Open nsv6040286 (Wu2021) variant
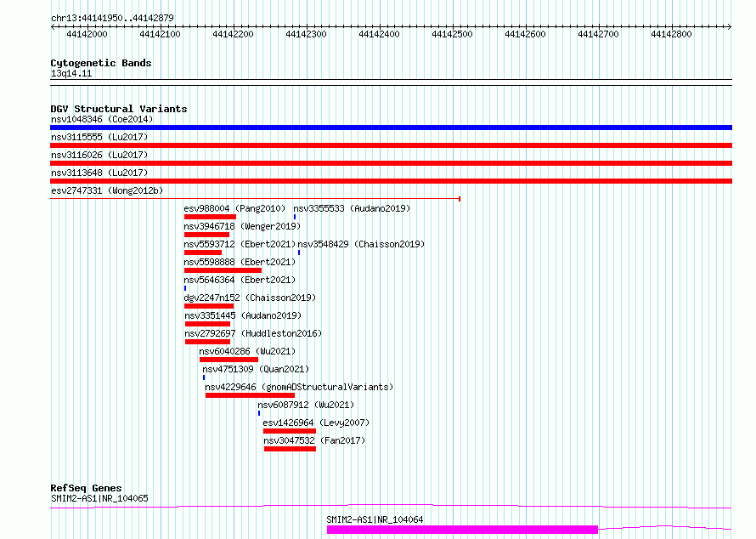The image size is (756, 539). click(x=247, y=351)
